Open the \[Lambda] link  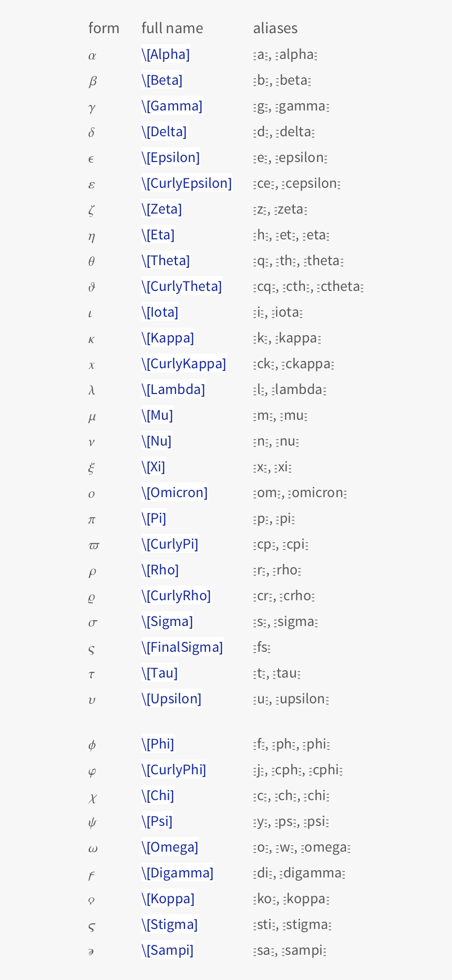[x=173, y=389]
